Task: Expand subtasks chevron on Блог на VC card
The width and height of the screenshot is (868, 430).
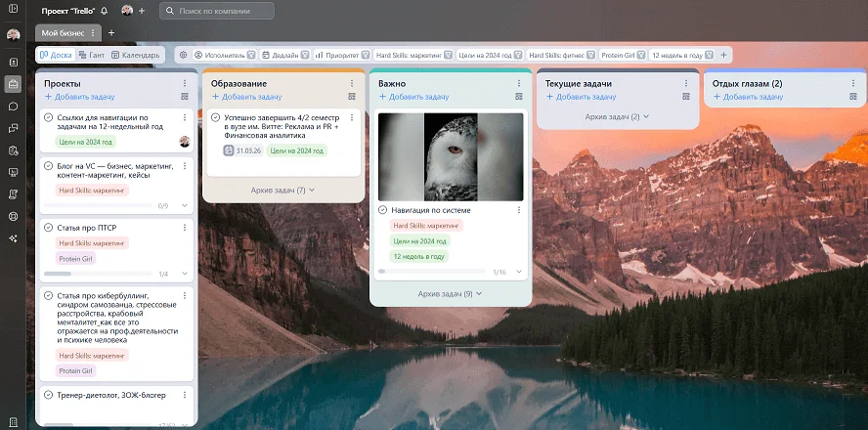Action: click(x=185, y=206)
